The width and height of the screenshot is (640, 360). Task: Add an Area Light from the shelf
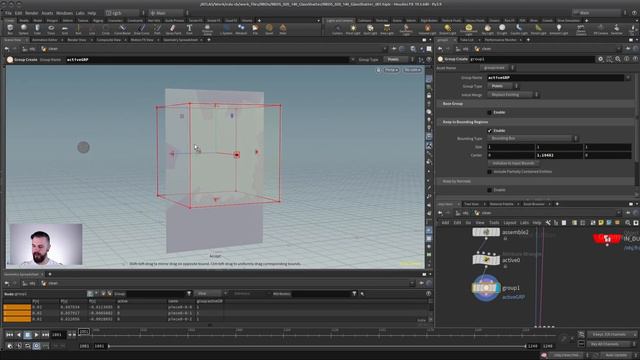click(x=387, y=29)
